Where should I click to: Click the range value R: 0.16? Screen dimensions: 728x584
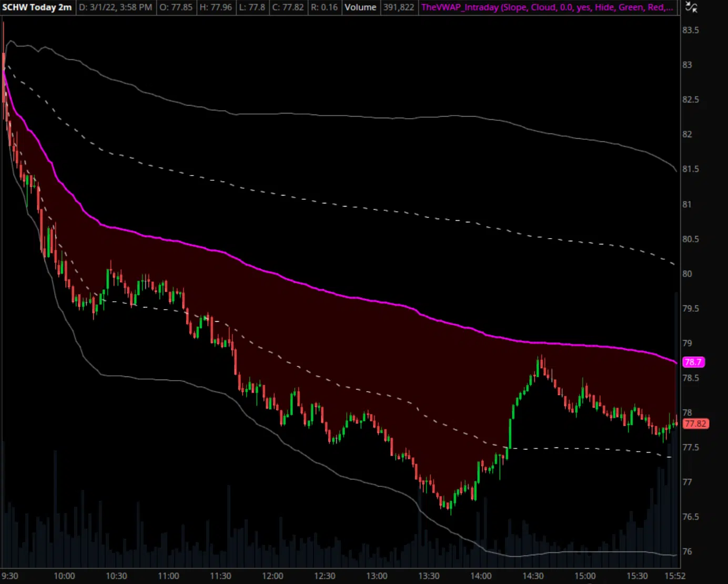[x=324, y=7]
